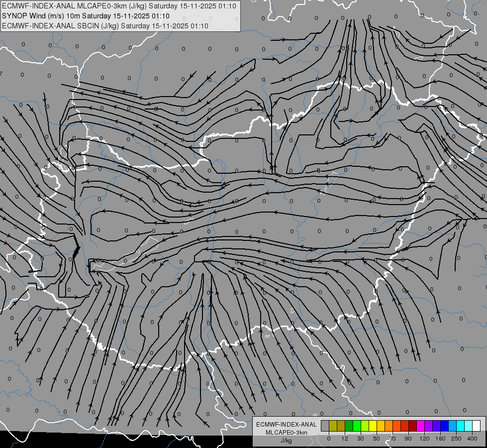This screenshot has width=487, height=448.
Task: Click the pure dark blue legend swatch
Action: click(445, 426)
